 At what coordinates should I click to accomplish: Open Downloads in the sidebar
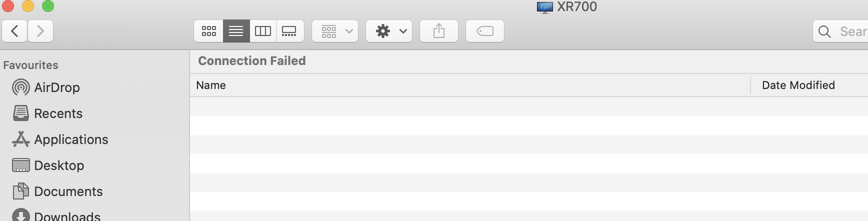[67, 216]
